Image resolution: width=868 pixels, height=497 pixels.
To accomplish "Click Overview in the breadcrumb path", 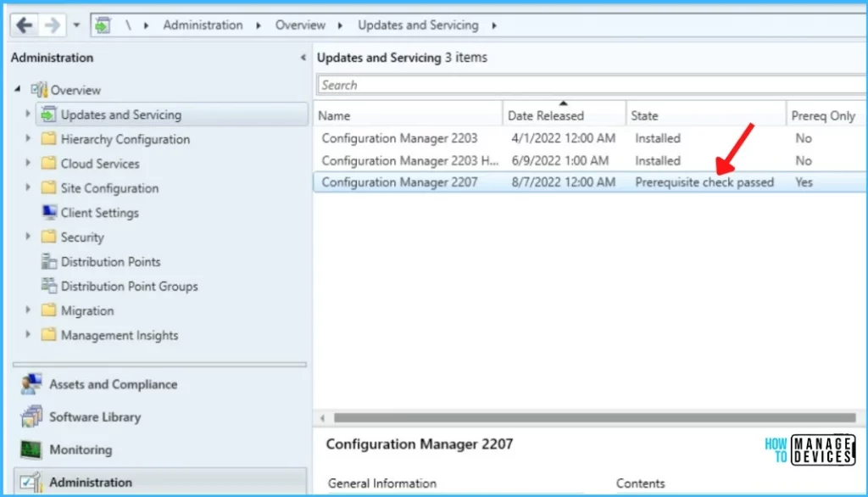I will point(300,25).
